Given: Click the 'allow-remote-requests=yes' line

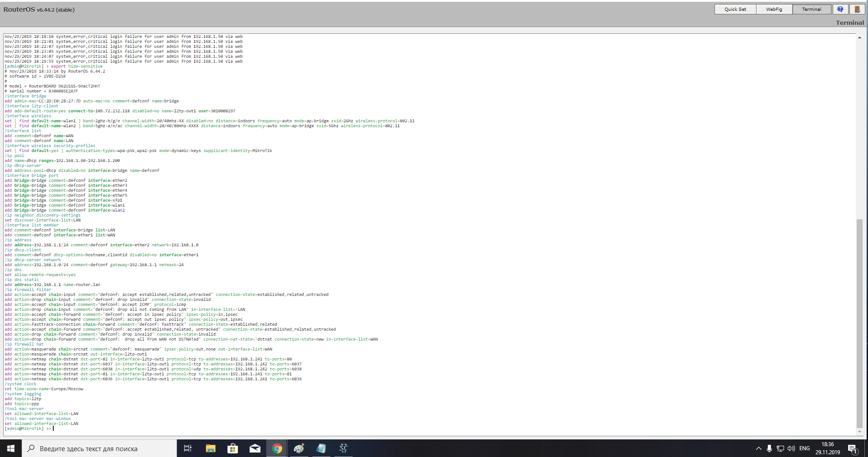Looking at the screenshot, I should click(x=40, y=275).
